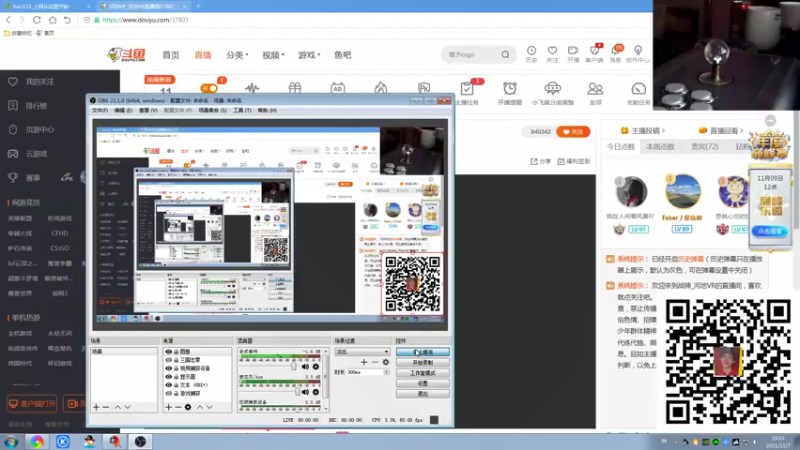The image size is (800, 450).
Task: Toggle visibility of 视频捕获设备 source
Action: 168,368
